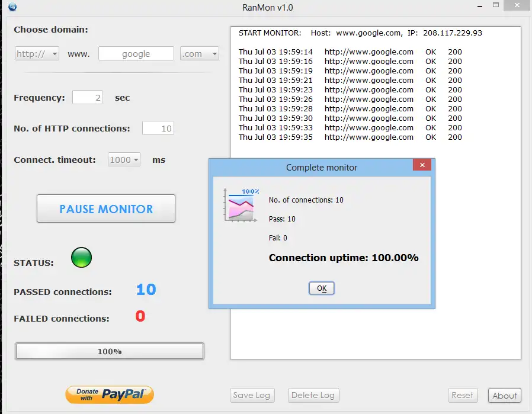Click the red failed connections count 0
Viewport: 532px width, 414px height.
click(140, 316)
